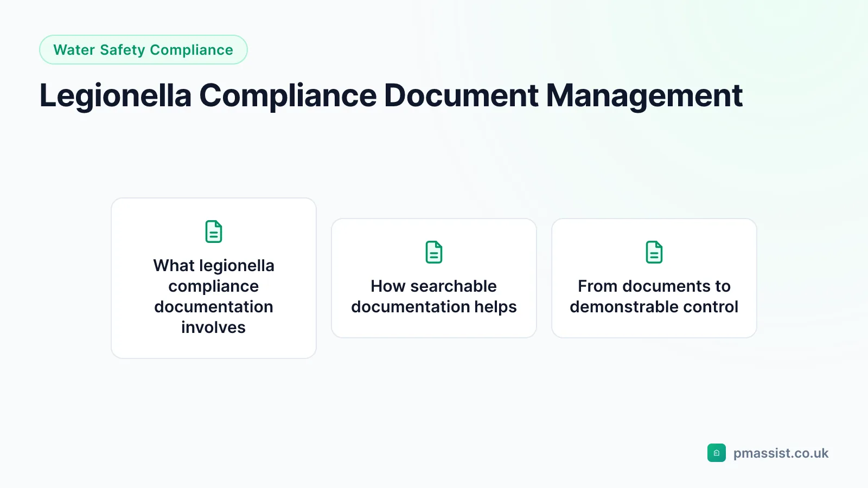Screen dimensions: 868x488
Task: Click the document icon above 'From documents to'
Action: [x=654, y=252]
